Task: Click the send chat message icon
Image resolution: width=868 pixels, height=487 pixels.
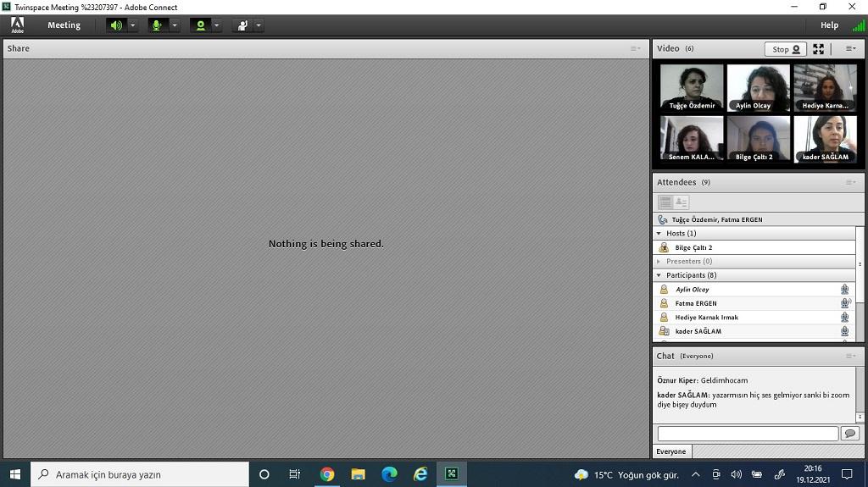Action: pyautogui.click(x=850, y=434)
